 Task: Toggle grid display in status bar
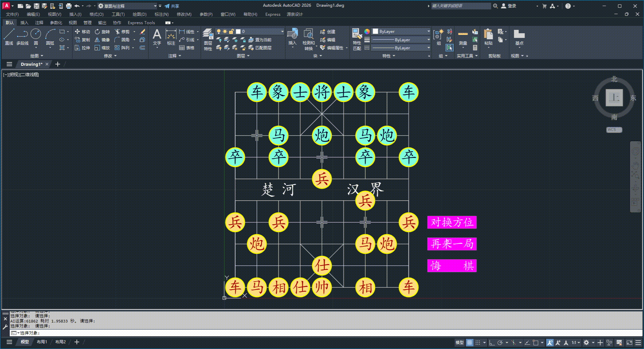470,343
